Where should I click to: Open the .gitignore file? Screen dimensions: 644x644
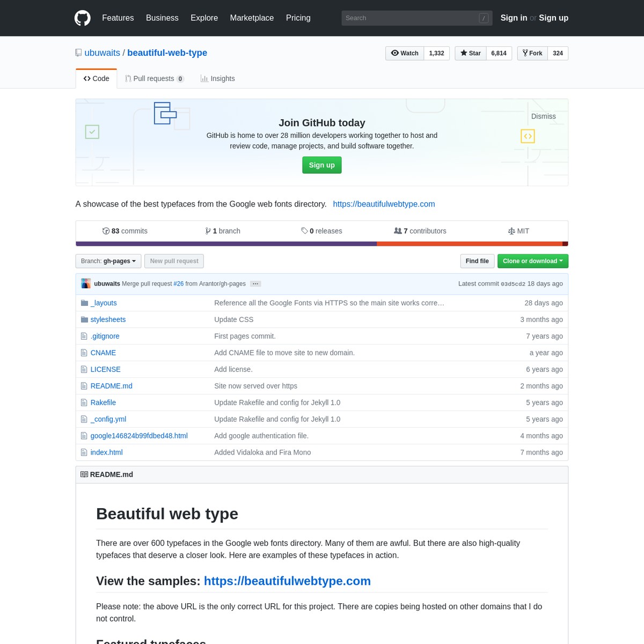105,336
